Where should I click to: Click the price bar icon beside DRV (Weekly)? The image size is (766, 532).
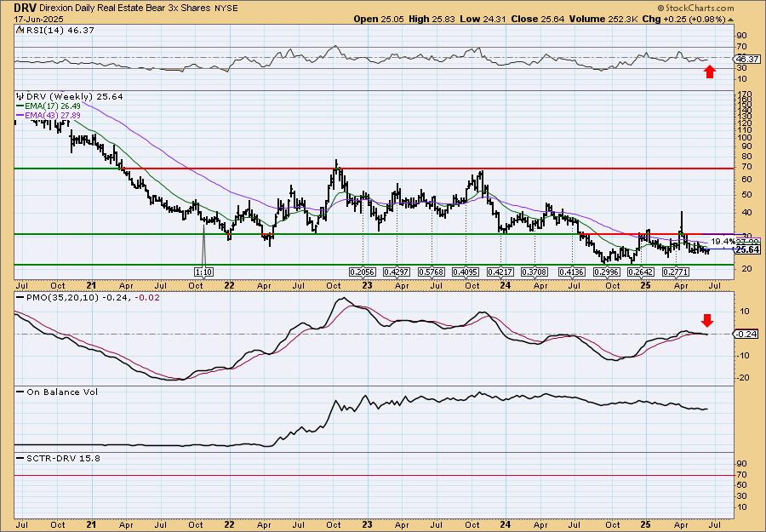coord(20,96)
